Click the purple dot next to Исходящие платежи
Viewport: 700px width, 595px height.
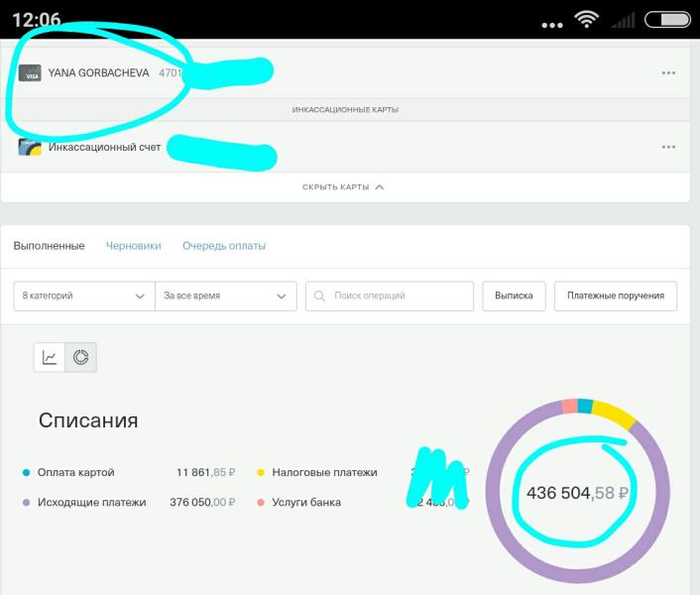tap(27, 502)
